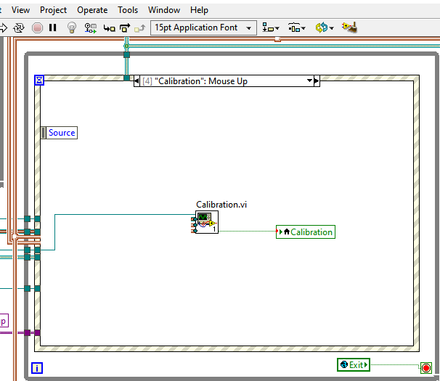This screenshot has width=440, height=381.
Task: Click the Abort Execution stop button
Action: tap(37, 28)
